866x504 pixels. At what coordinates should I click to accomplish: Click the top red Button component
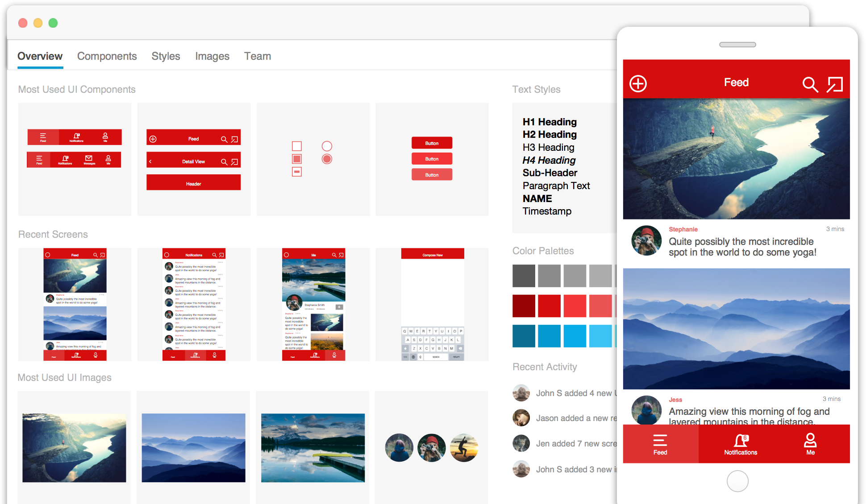point(432,143)
